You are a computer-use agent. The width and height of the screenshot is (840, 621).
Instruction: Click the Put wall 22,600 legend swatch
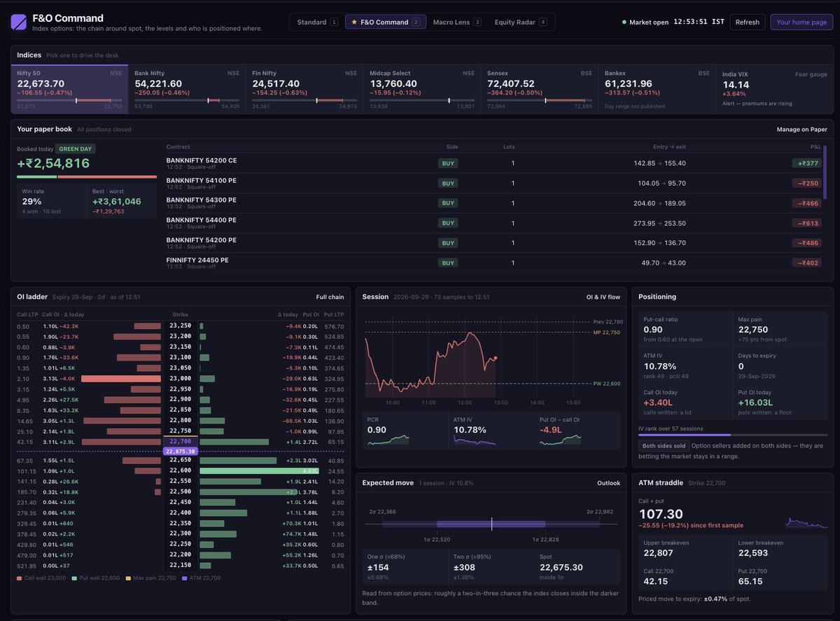74,578
